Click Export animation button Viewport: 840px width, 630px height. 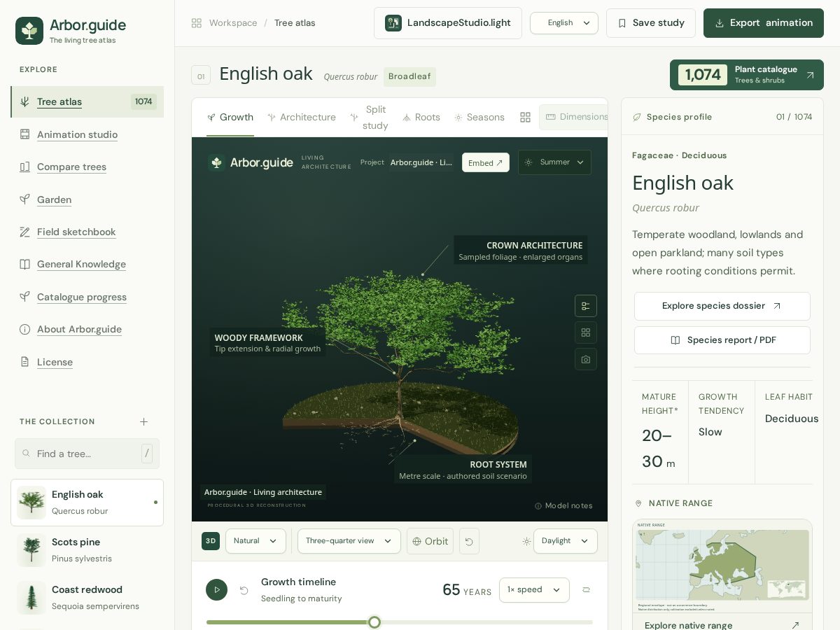(764, 23)
